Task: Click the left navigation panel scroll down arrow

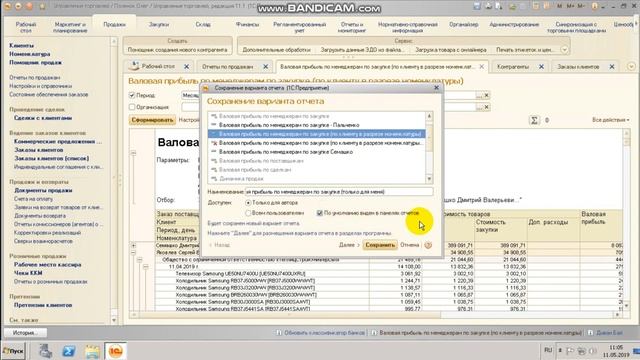Action: pyautogui.click(x=114, y=320)
